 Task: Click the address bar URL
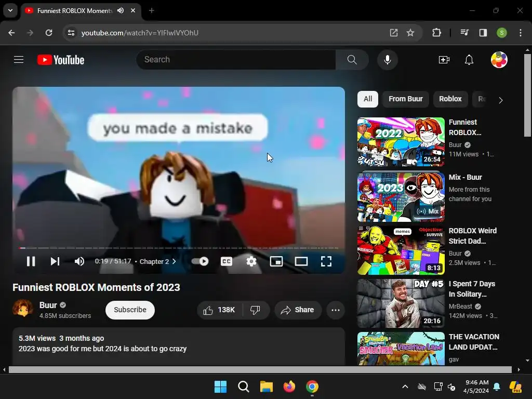click(140, 33)
